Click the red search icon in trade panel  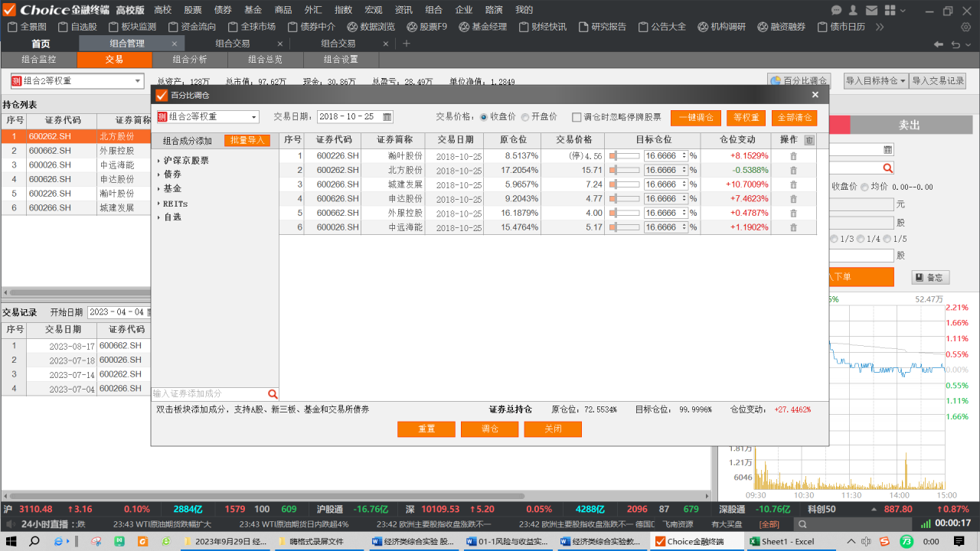(x=888, y=168)
